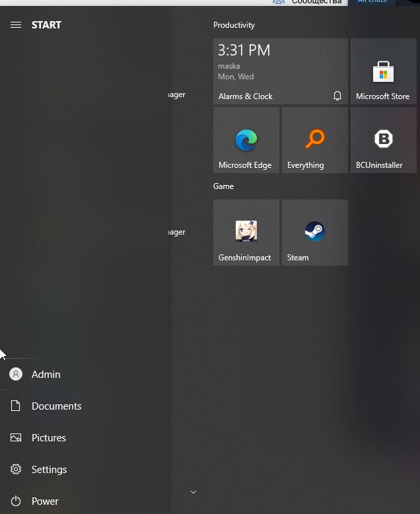The width and height of the screenshot is (420, 514).
Task: Click the Settings gear icon
Action: (16, 470)
